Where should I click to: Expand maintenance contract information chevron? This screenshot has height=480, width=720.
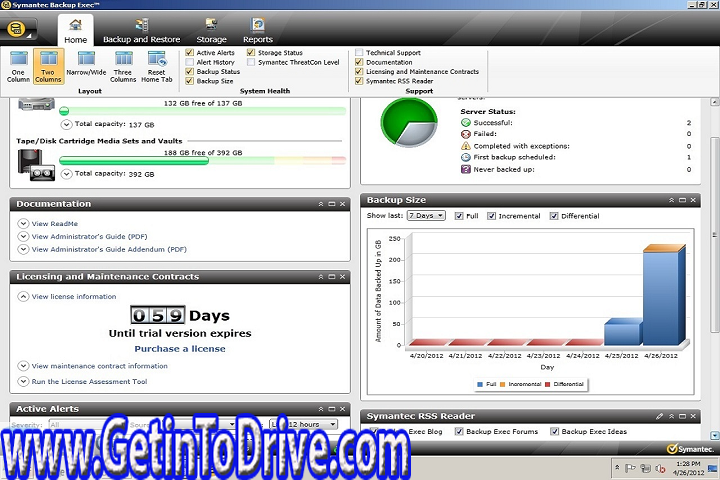[23, 366]
